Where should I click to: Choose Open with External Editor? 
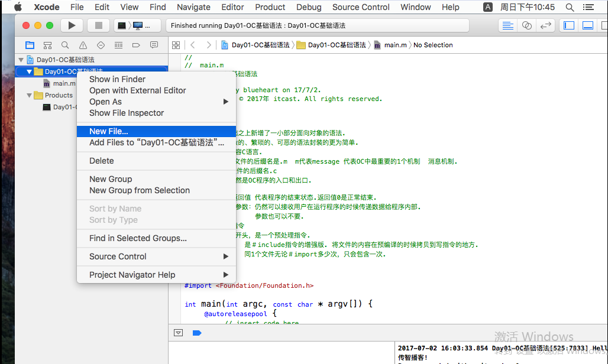156,90
